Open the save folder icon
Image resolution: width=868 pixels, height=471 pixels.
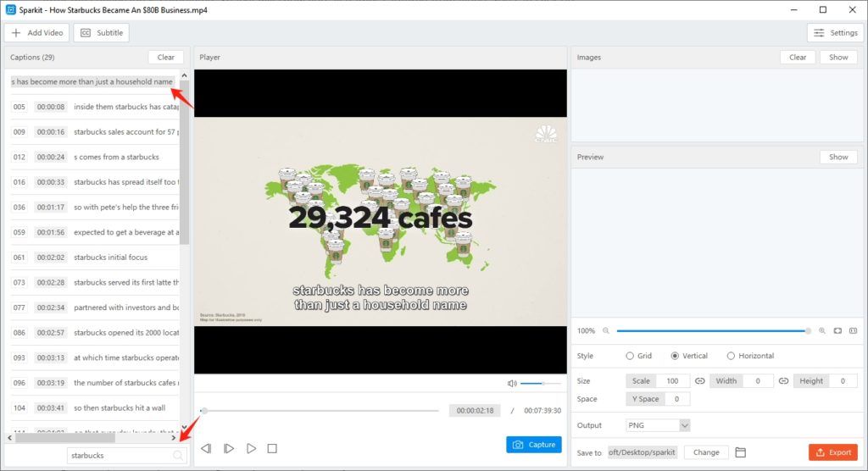741,452
